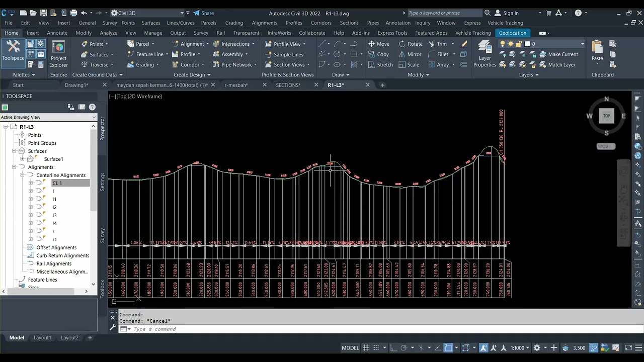Click the Array tool

(439, 64)
